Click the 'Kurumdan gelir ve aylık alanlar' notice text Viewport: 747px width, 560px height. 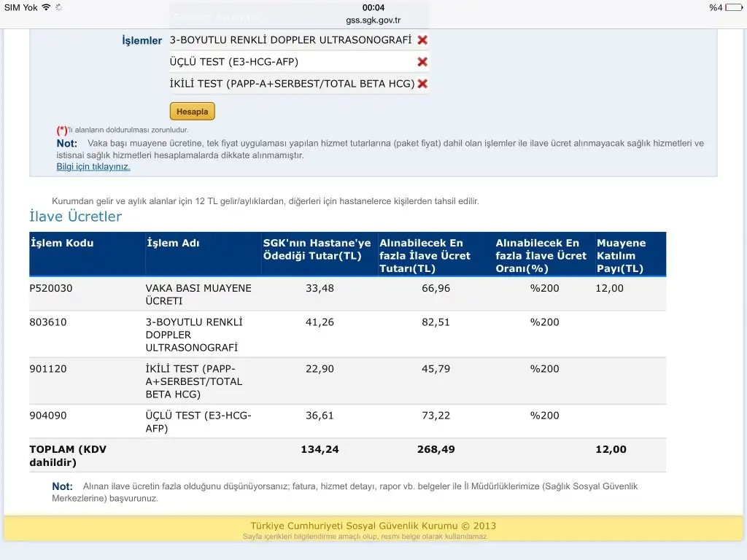tap(266, 201)
